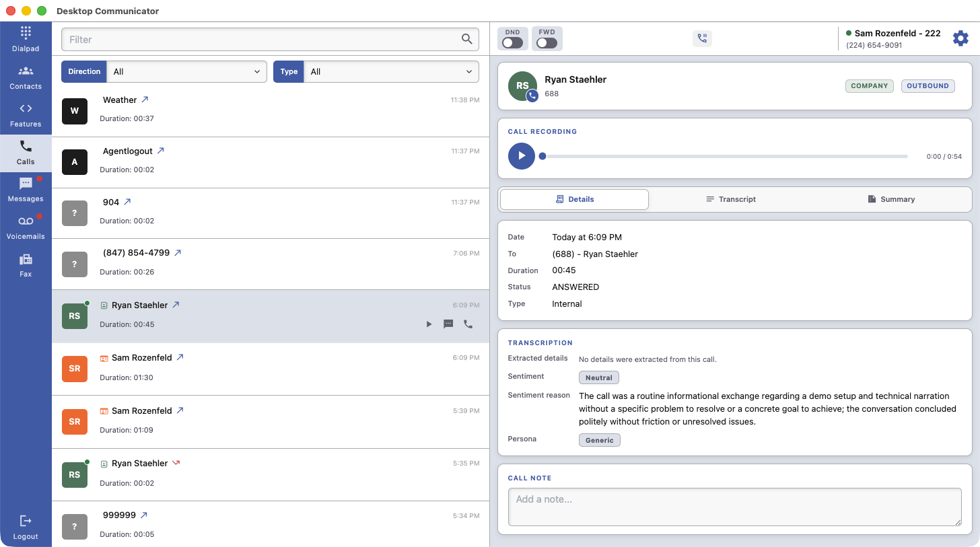
Task: Click the Filter search field
Action: pos(270,40)
